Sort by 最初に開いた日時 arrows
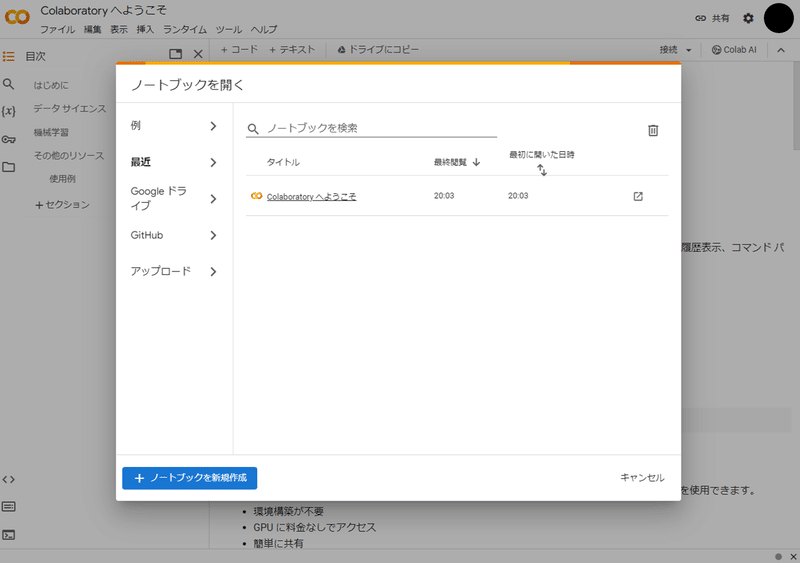Viewport: 800px width, 563px height. [x=542, y=170]
